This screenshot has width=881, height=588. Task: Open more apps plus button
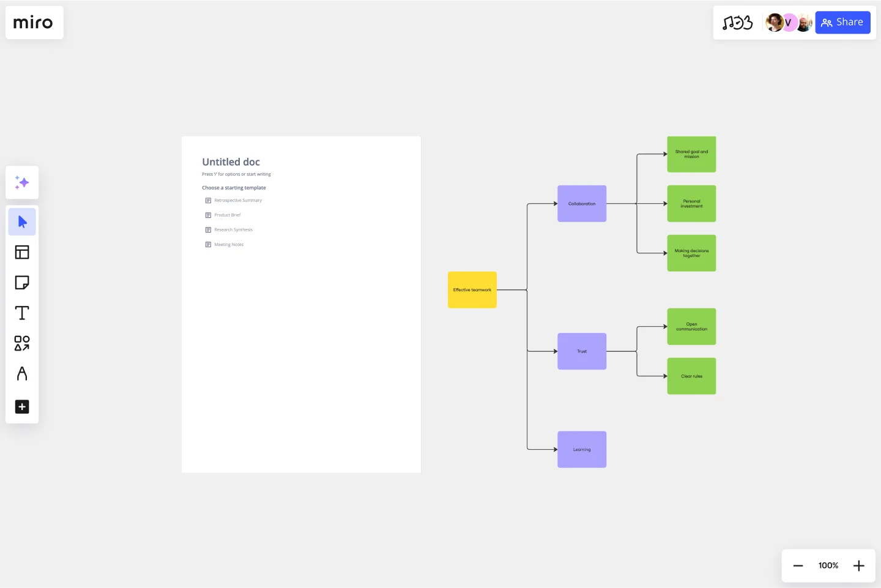click(x=22, y=407)
